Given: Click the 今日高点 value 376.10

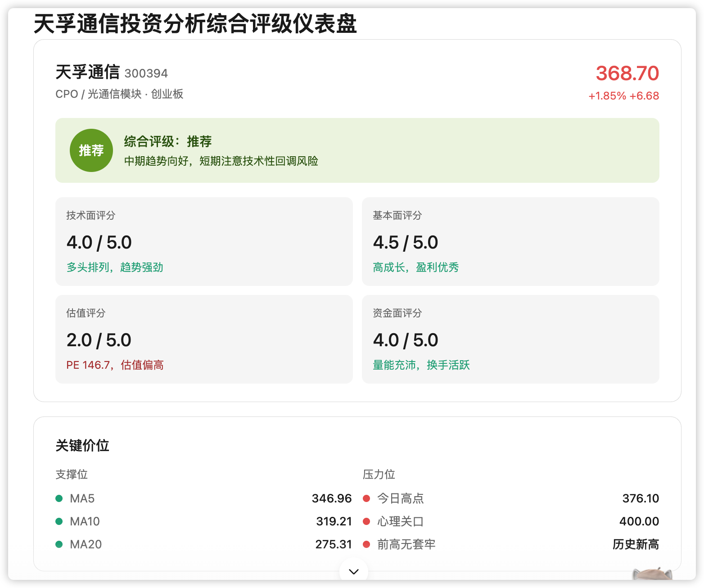Looking at the screenshot, I should pos(641,498).
